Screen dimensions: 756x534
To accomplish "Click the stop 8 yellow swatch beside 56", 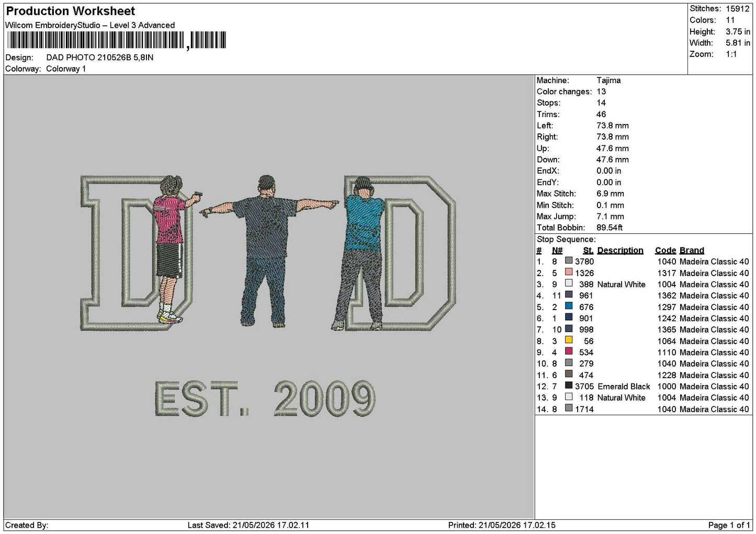I will pos(569,340).
